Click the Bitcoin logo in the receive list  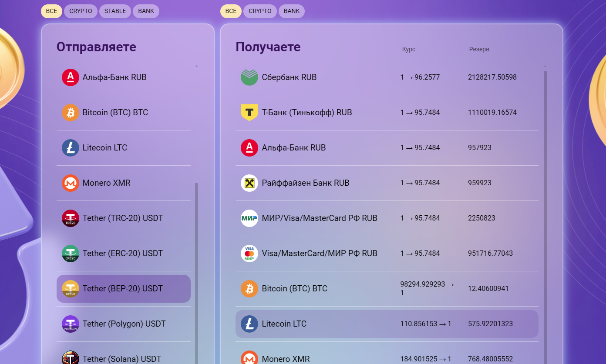coord(249,289)
